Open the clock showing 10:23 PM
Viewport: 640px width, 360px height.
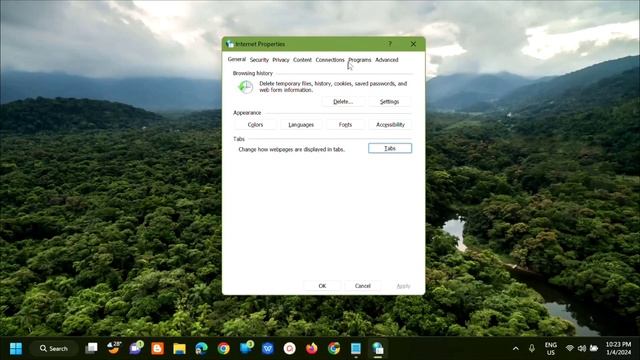click(618, 349)
